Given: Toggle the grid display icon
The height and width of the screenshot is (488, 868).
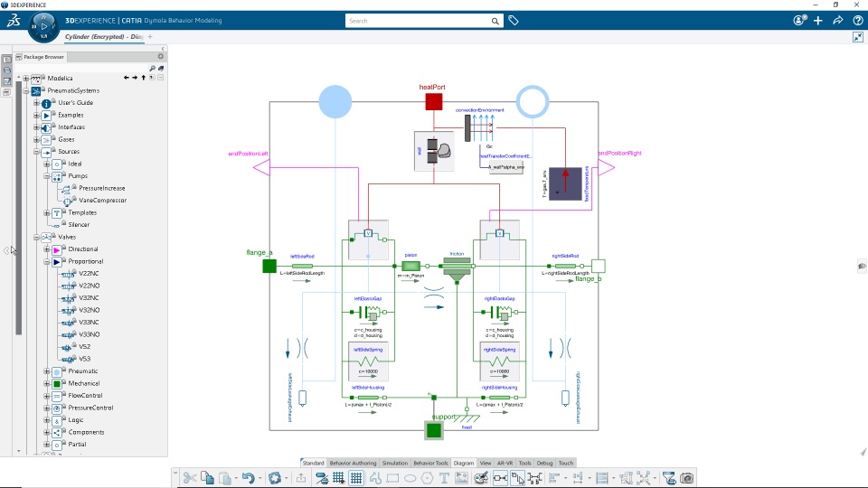Looking at the screenshot, I should [338, 478].
